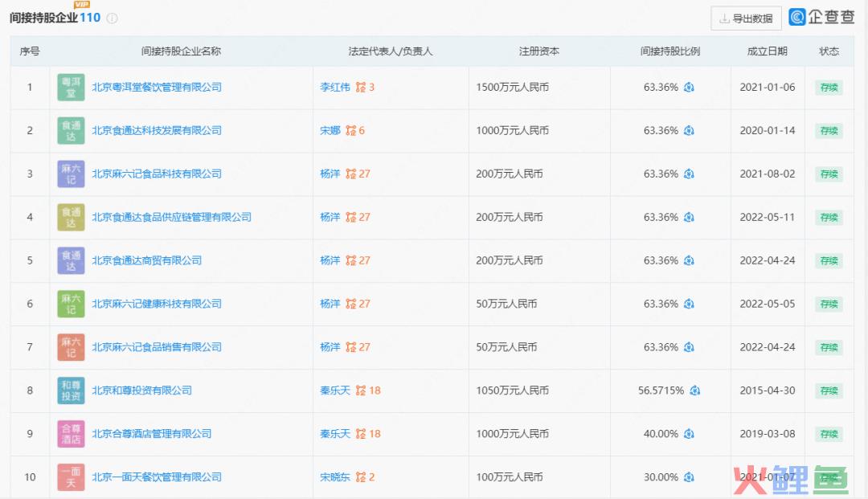The height and width of the screenshot is (499, 868).
Task: Open company link 北京麻六记健康科技有限公司
Action: coord(157,304)
